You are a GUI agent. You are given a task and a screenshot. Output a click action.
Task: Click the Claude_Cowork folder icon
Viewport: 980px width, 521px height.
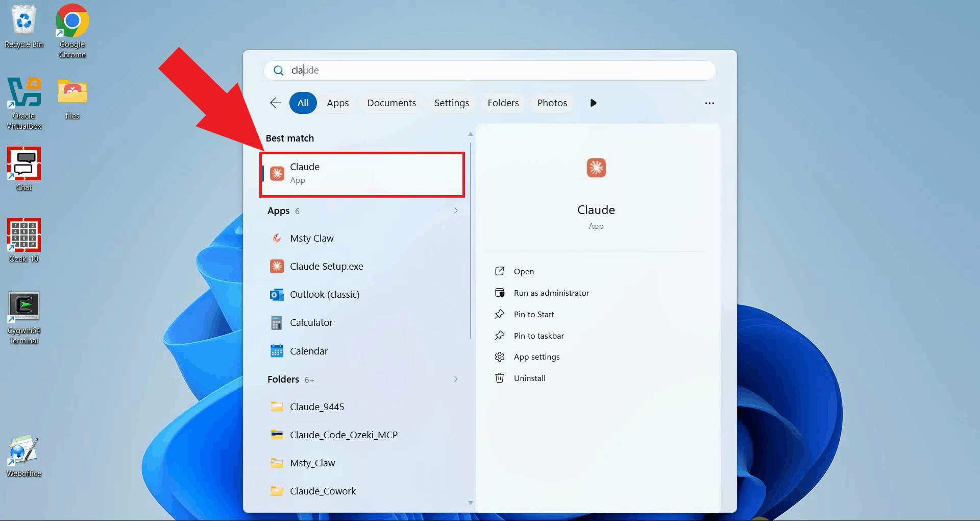pos(277,491)
